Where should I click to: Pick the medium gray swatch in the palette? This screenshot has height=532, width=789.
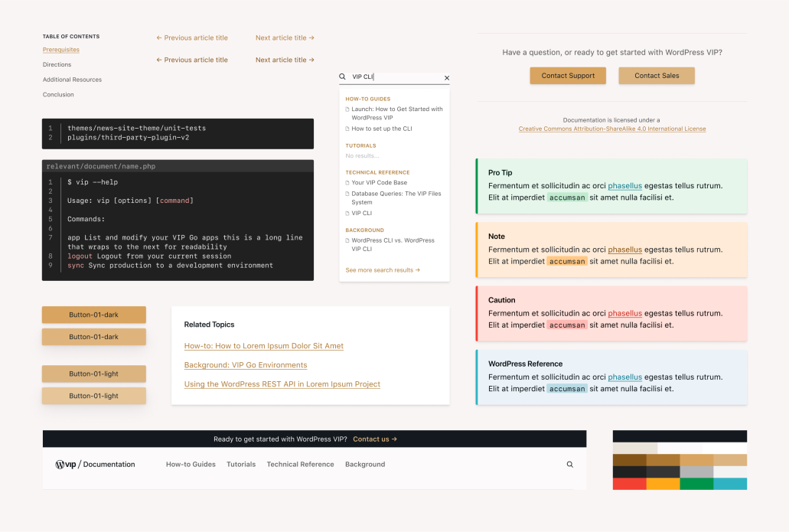(696, 472)
